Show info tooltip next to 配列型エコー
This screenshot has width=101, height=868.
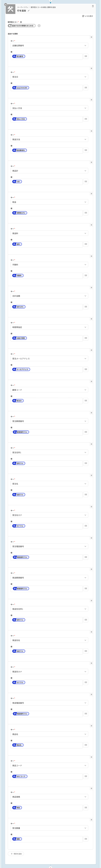click(21, 22)
